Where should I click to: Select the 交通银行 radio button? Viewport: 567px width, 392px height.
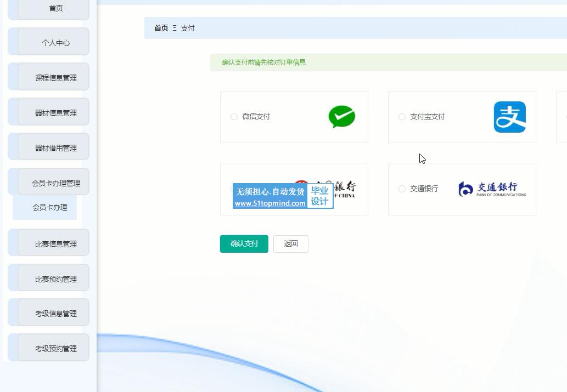402,189
